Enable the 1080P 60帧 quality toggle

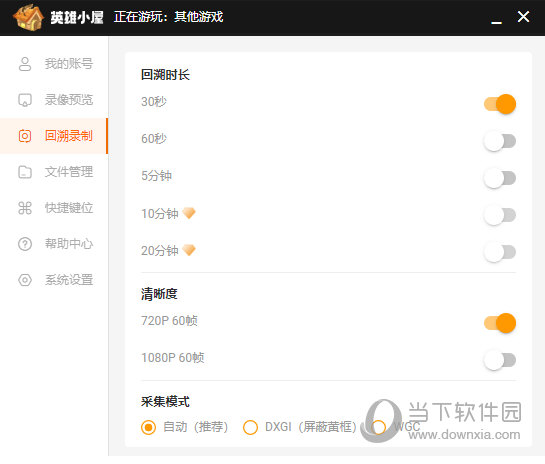(500, 360)
